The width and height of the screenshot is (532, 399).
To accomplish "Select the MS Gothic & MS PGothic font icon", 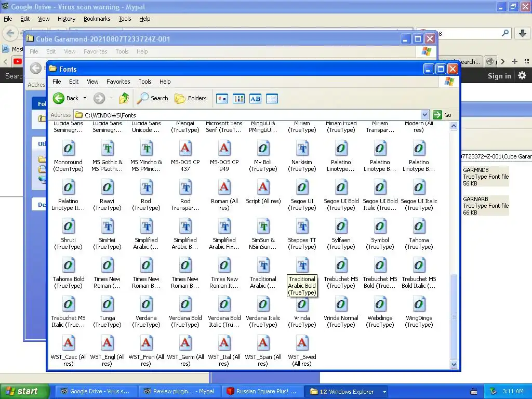I will coord(107,149).
